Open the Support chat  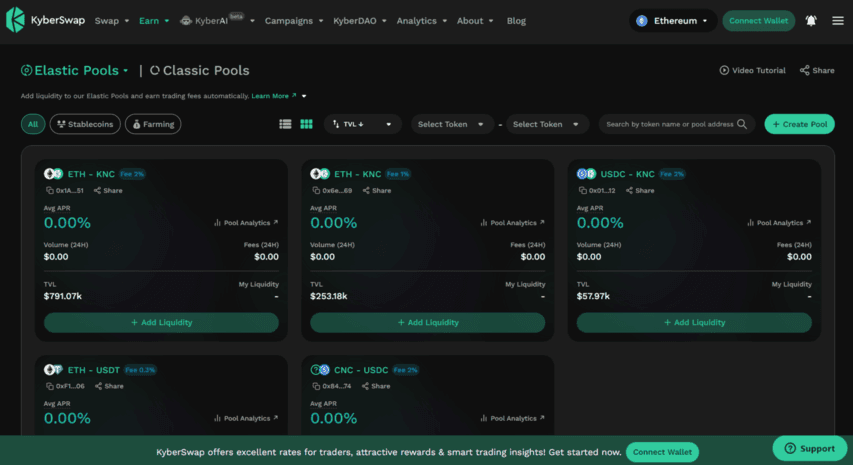point(809,448)
